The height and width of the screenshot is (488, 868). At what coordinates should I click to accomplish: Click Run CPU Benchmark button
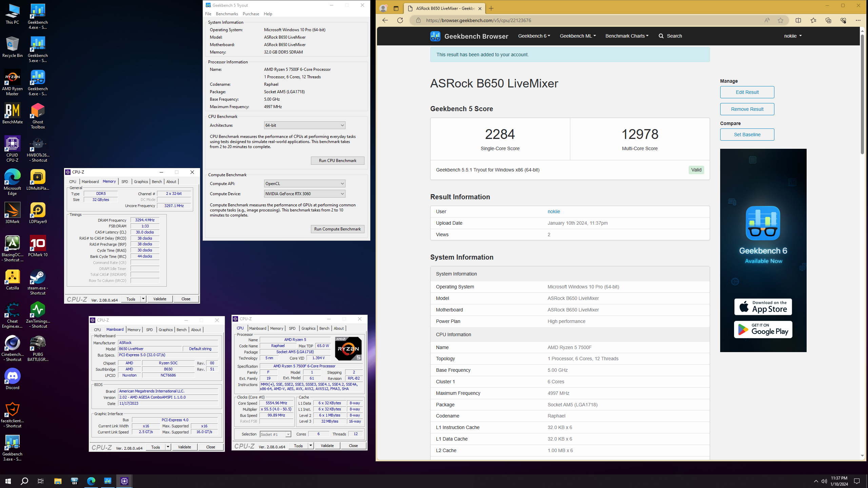point(337,161)
